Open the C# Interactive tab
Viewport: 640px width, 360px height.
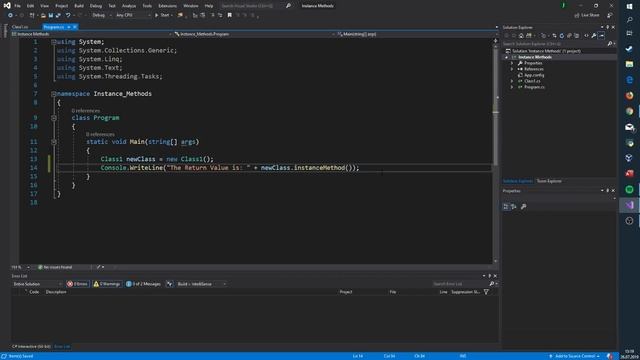tap(31, 347)
